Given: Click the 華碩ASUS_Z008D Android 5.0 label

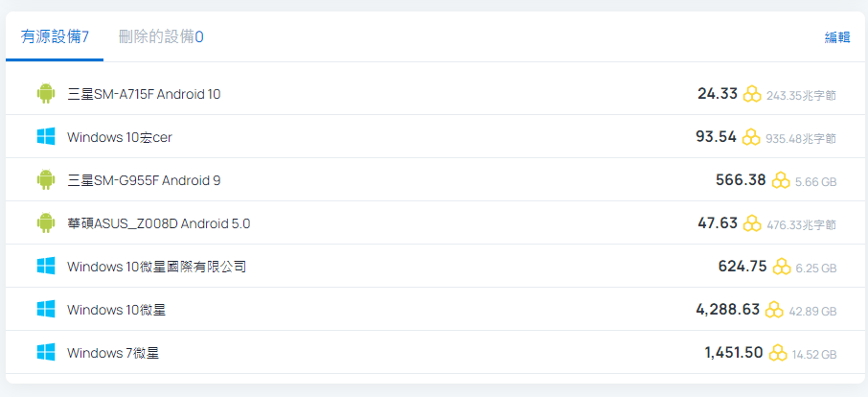Looking at the screenshot, I should click(x=158, y=223).
